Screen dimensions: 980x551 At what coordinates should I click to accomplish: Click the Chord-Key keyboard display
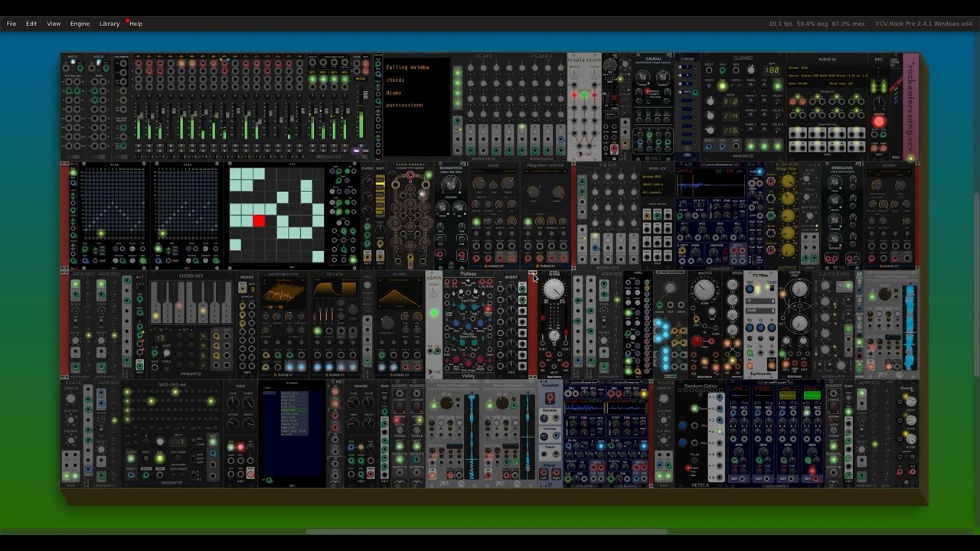[x=191, y=302]
